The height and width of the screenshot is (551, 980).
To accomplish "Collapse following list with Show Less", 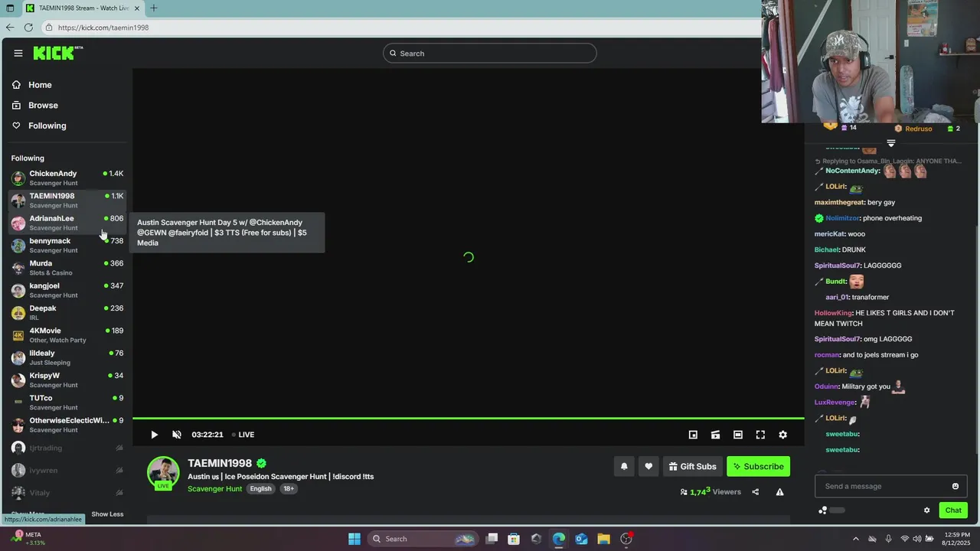I will 107,514.
